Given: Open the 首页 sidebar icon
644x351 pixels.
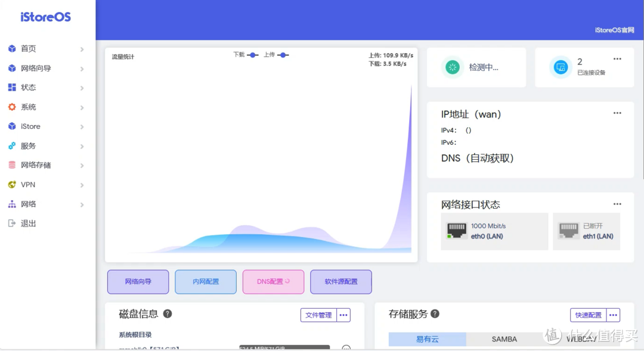Looking at the screenshot, I should click(12, 48).
